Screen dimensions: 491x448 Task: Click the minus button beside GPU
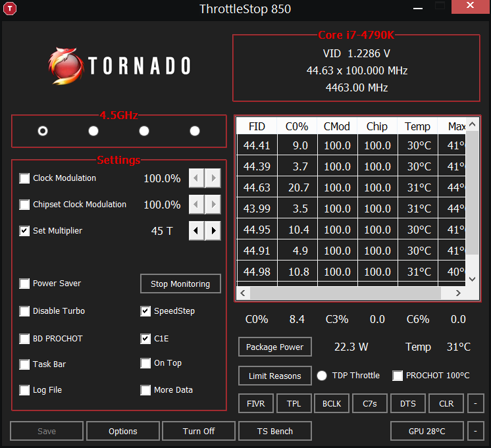tap(475, 431)
